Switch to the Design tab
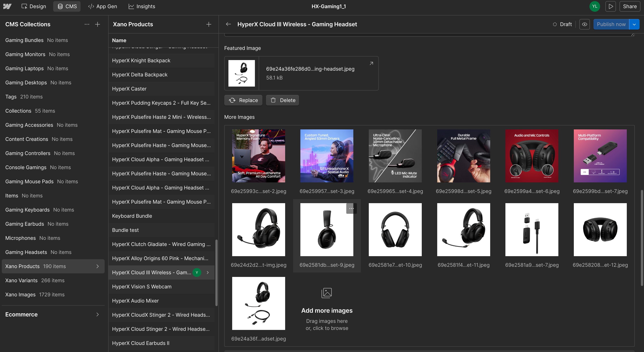This screenshot has height=352, width=644. [34, 6]
